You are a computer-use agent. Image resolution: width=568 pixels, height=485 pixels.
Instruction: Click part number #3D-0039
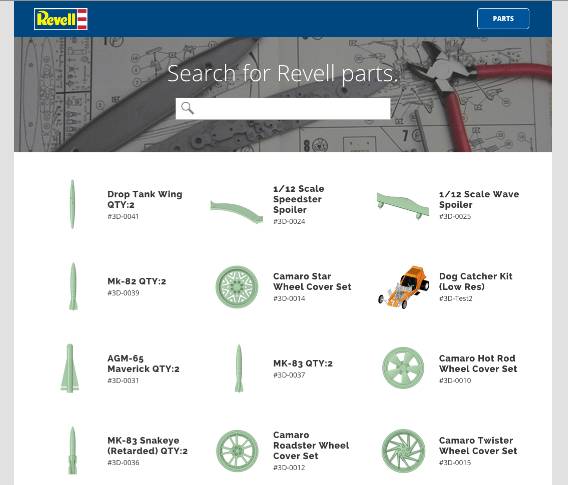coord(123,293)
